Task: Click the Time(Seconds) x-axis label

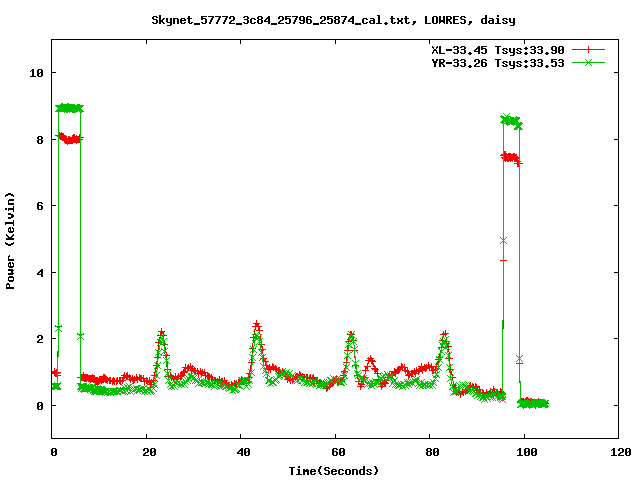Action: 333,471
